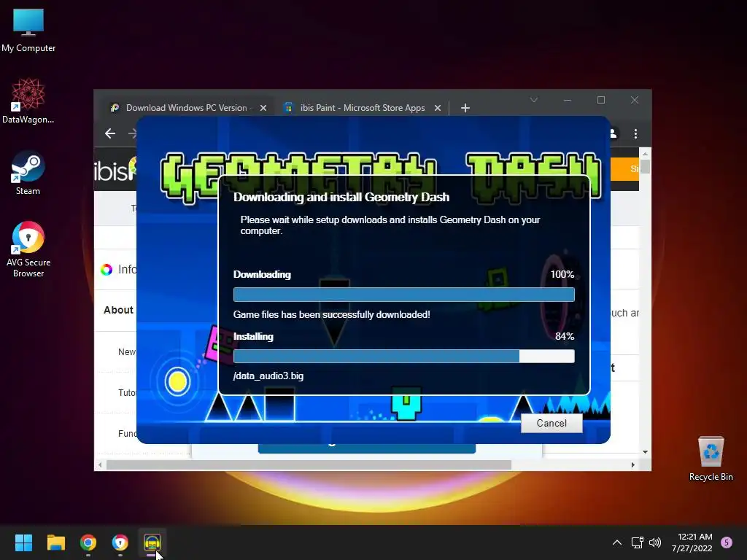Open the browser tab search dropdown
Image resolution: width=747 pixels, height=560 pixels.
point(534,100)
